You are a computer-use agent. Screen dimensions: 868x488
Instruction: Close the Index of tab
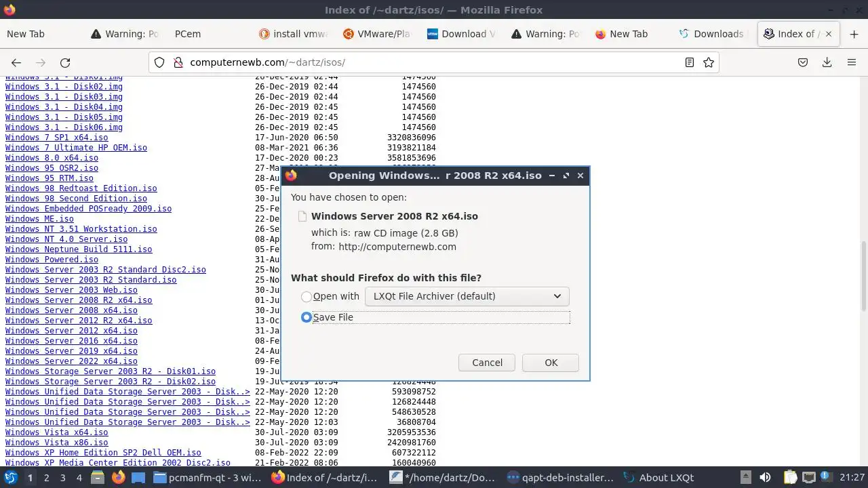[x=829, y=34]
